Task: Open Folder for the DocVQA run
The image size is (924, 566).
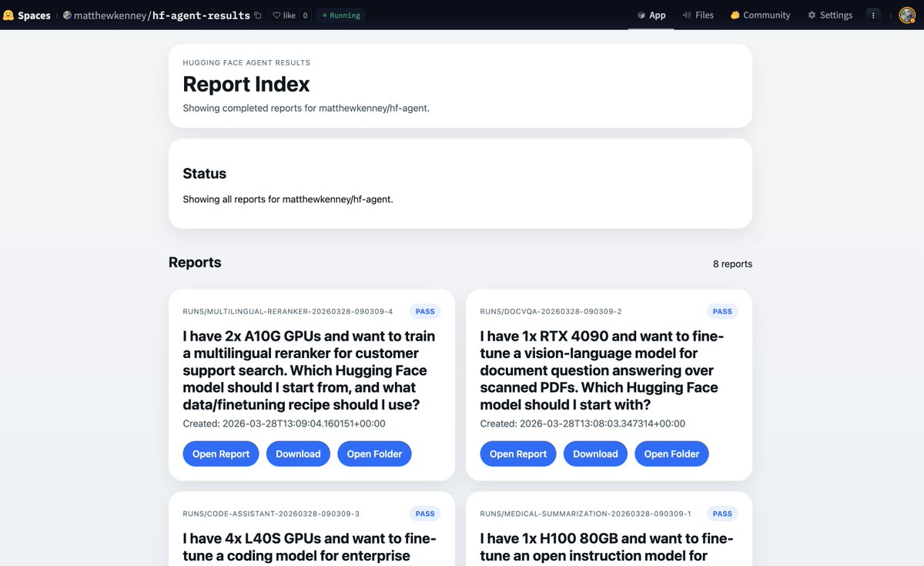Action: tap(671, 454)
